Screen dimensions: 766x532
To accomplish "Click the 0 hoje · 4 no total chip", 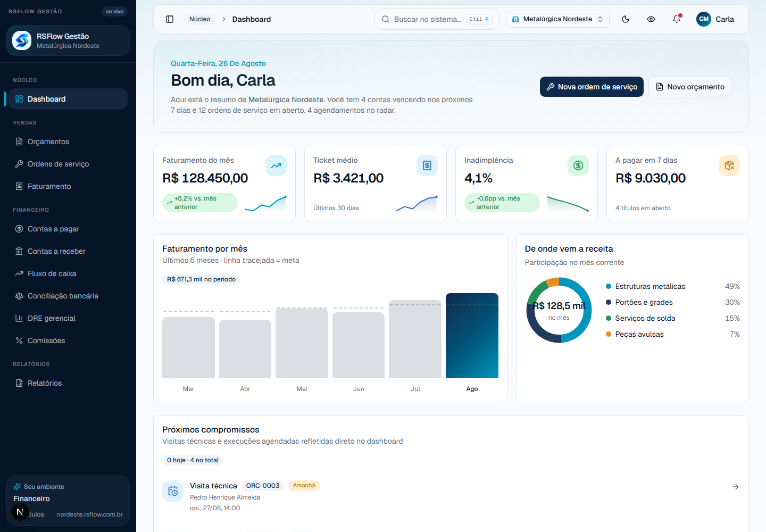I will click(193, 460).
